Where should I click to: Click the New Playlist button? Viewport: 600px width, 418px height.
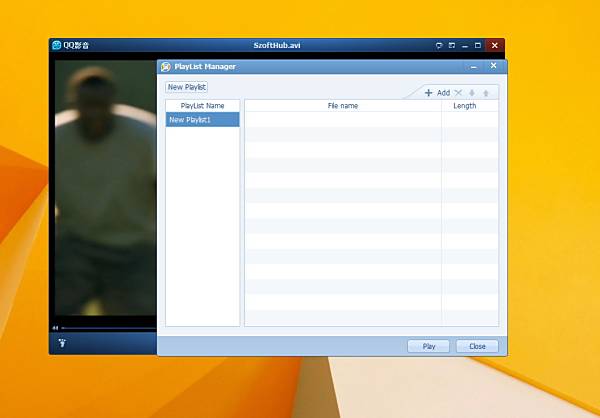tap(187, 87)
